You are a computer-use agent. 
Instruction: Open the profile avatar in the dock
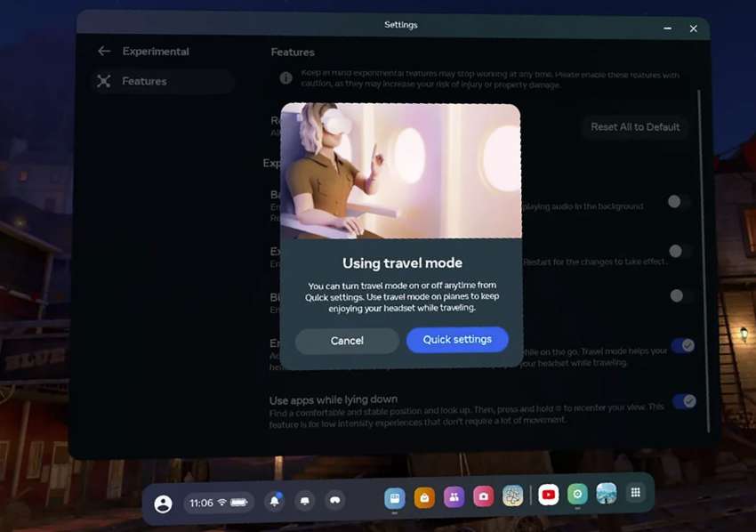[x=163, y=504]
